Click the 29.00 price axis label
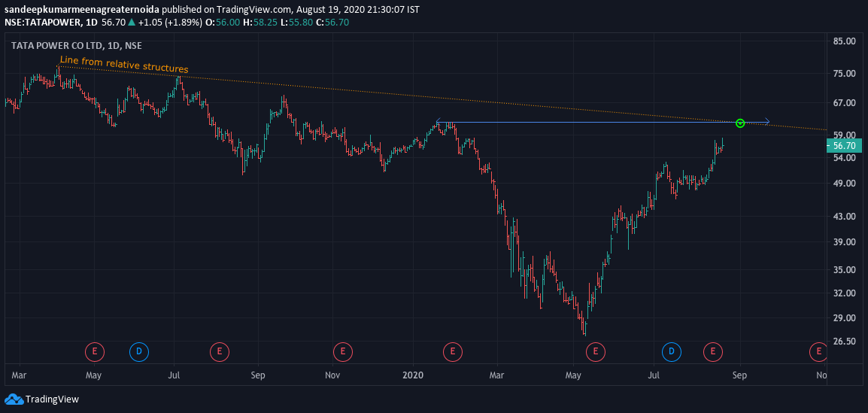868x413 pixels. coord(844,317)
